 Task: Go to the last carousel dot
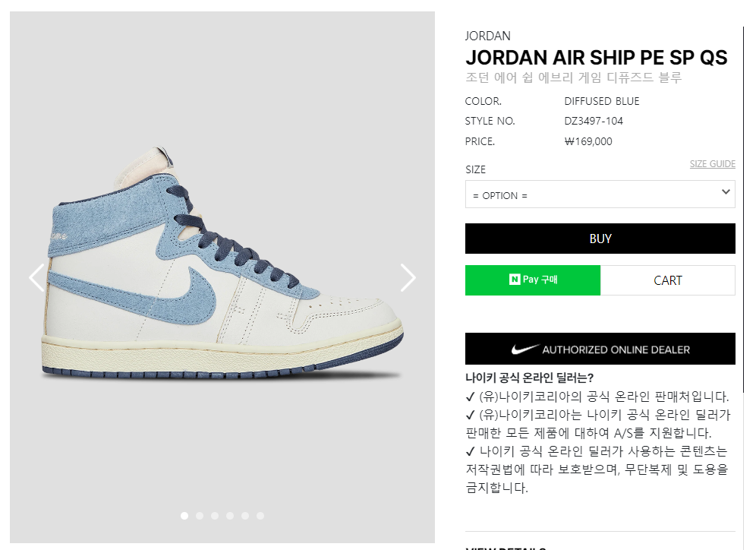[x=260, y=516]
